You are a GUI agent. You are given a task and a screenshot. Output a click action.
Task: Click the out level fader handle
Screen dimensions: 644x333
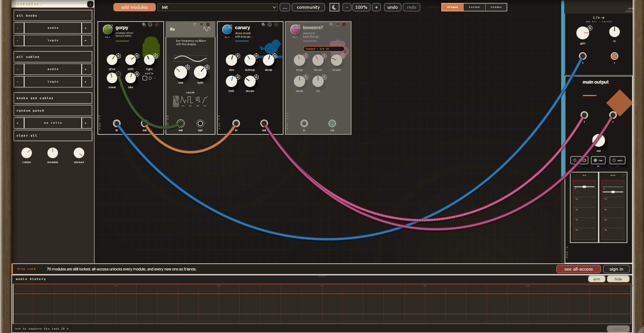[613, 192]
